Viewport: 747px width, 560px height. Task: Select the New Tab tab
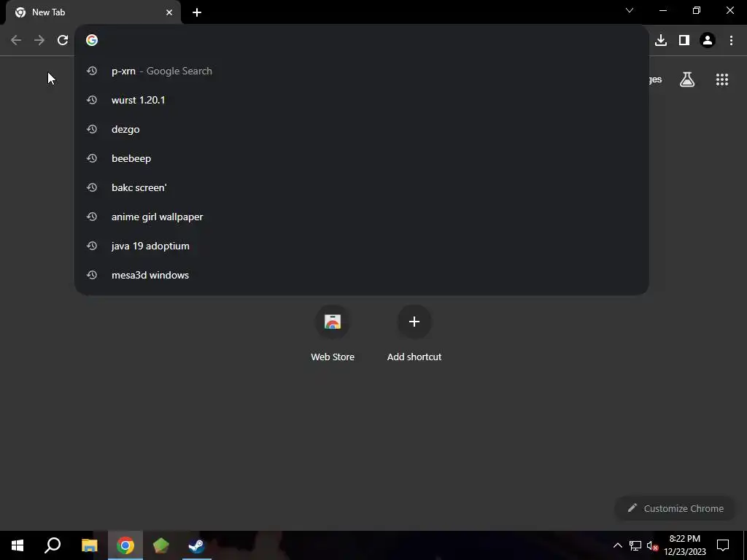coord(93,12)
